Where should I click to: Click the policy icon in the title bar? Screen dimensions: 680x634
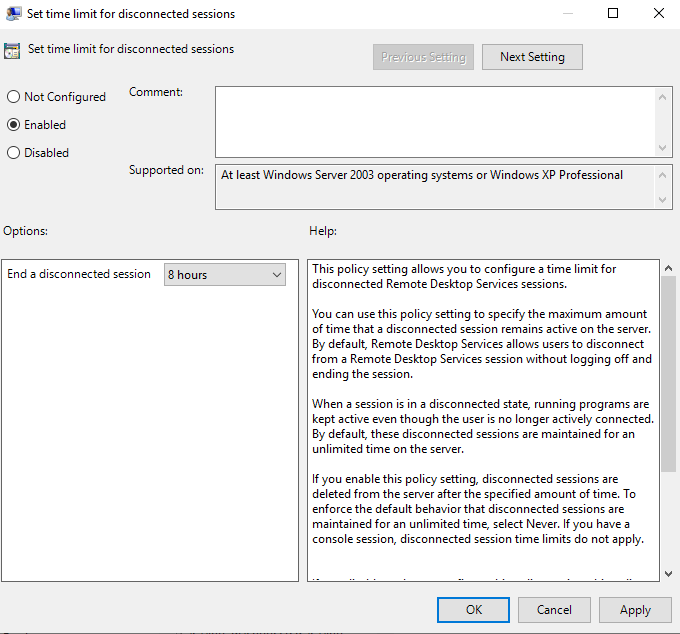[x=12, y=14]
